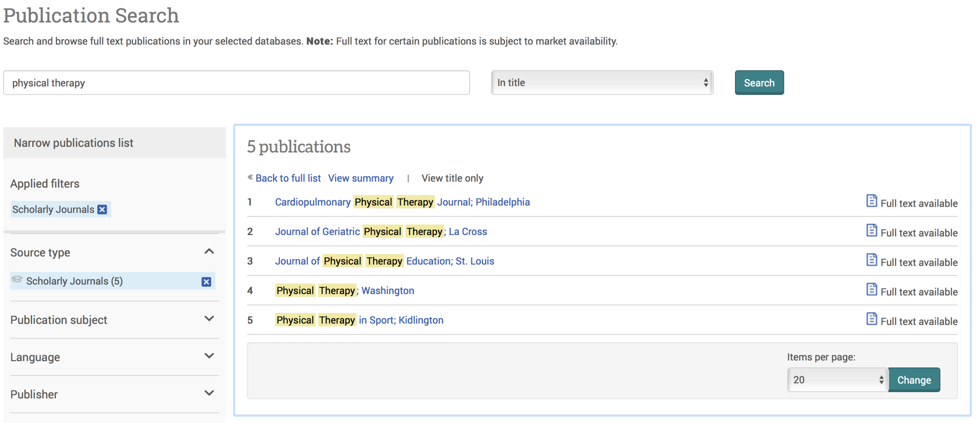Open the In title search field dropdown
Viewport: 980px width, 423px height.
pos(602,83)
